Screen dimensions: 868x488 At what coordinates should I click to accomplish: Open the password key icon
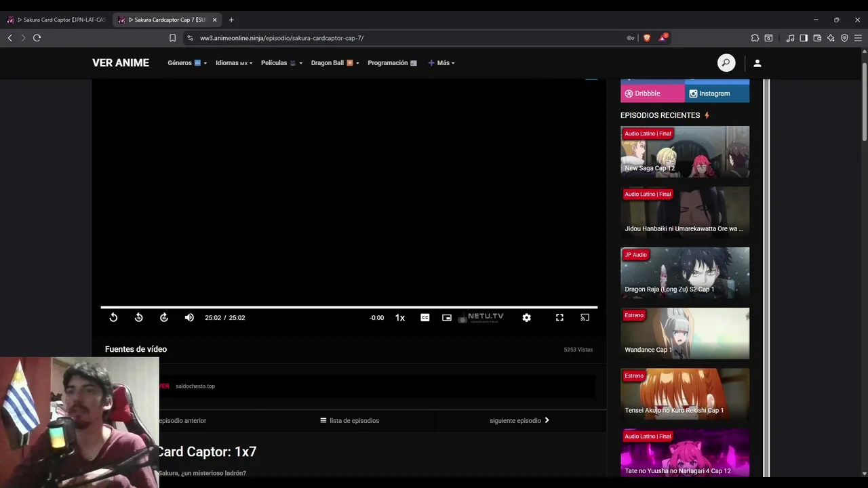(x=631, y=38)
